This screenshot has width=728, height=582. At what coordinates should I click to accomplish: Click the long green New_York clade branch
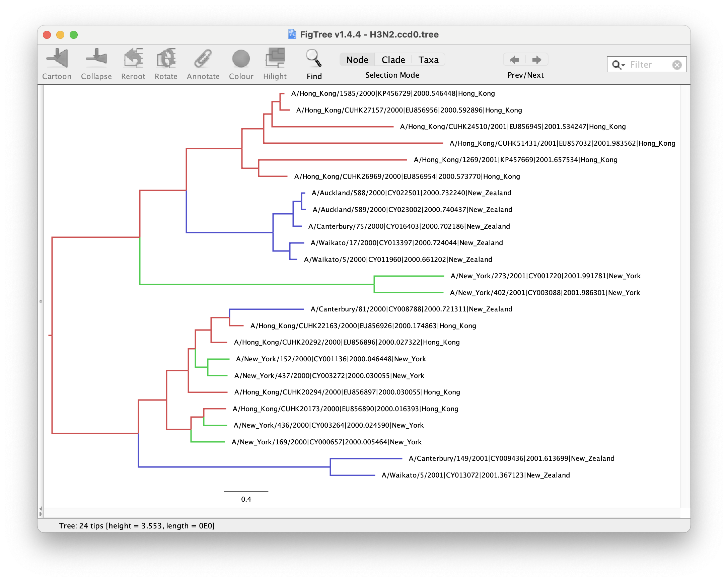point(257,285)
